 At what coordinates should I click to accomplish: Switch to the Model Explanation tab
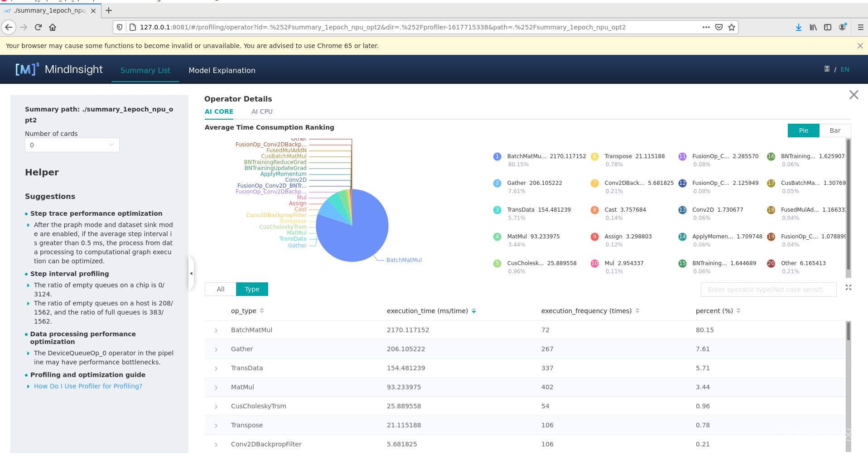222,70
